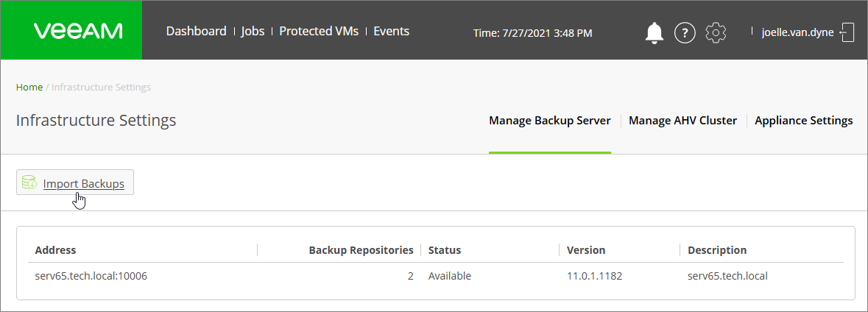Open the notifications bell icon
Viewport: 868px width, 312px height.
654,33
